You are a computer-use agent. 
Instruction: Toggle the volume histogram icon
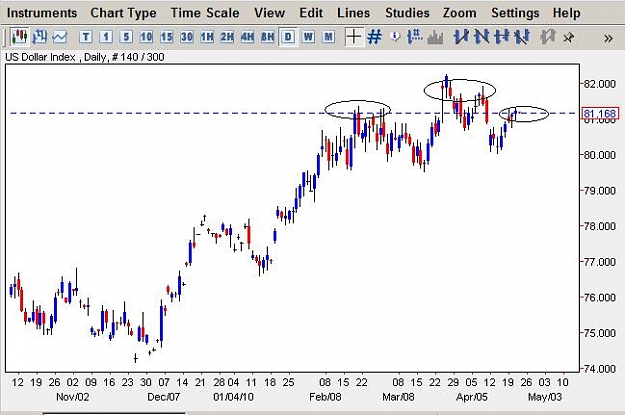coord(435,37)
